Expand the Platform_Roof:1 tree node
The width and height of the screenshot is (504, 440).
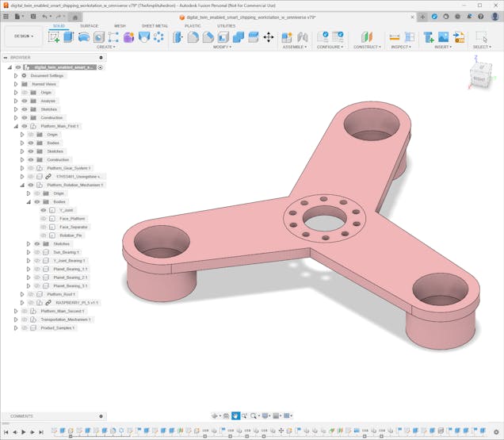coord(21,294)
